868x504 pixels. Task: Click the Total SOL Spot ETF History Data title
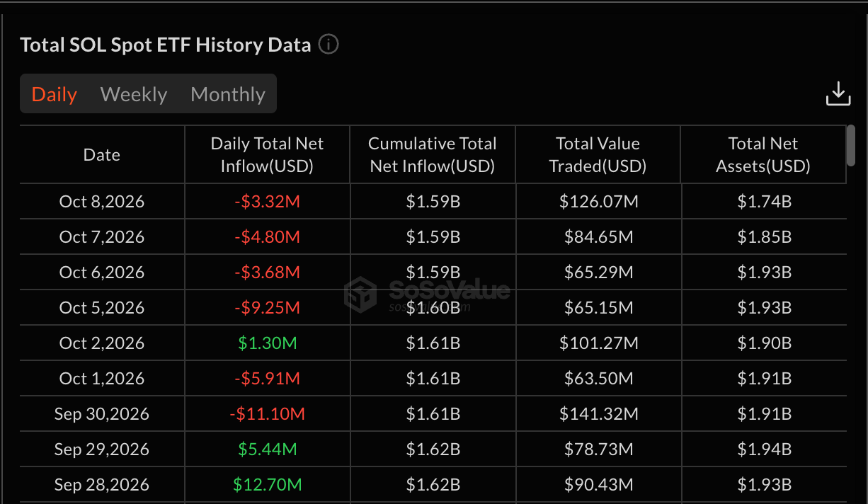coord(166,45)
